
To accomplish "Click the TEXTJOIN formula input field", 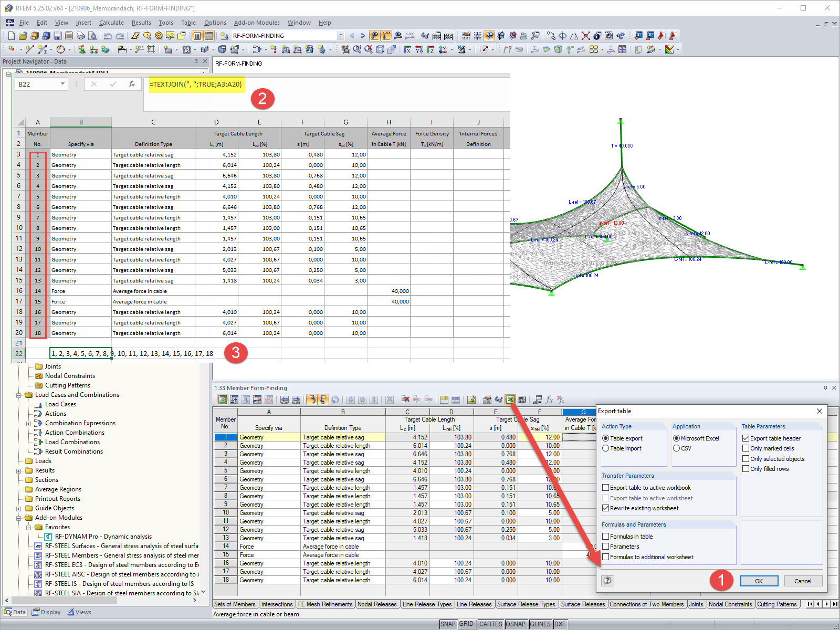I will pyautogui.click(x=195, y=85).
